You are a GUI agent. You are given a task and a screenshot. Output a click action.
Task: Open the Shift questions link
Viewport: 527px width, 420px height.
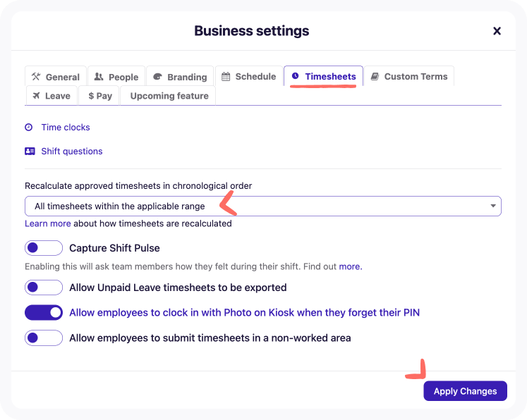[x=72, y=152]
